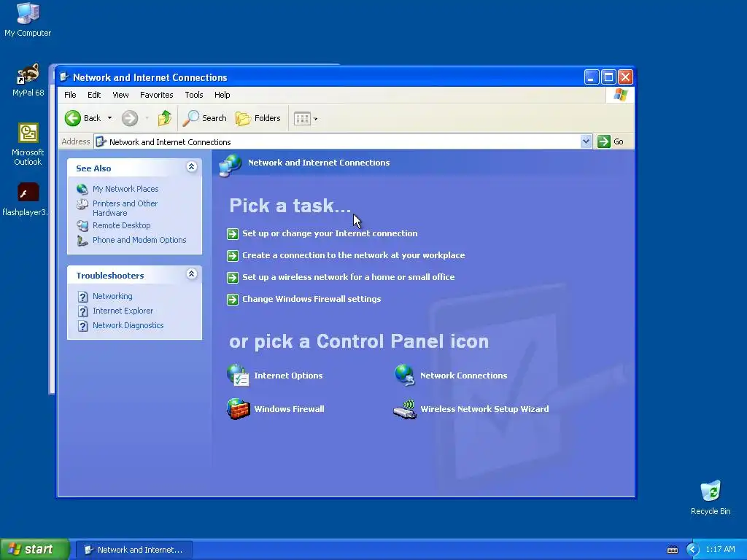Click the Phone and Modem Options icon

(82, 241)
